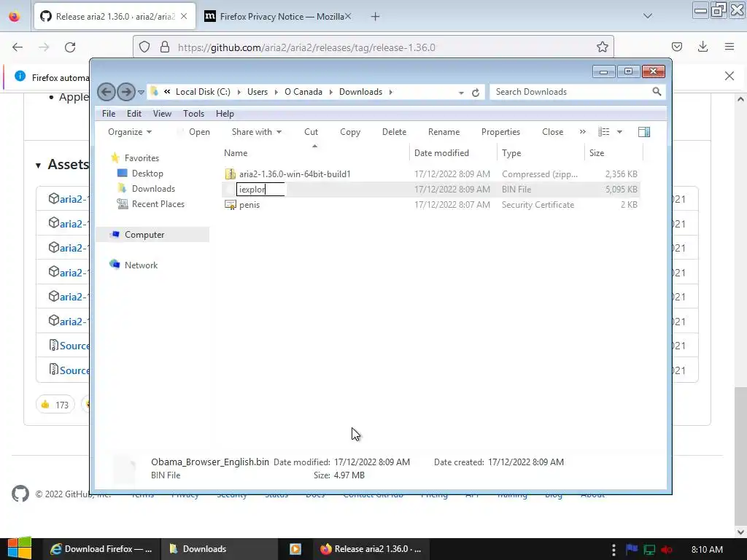Image resolution: width=747 pixels, height=560 pixels.
Task: Refresh the Downloads folder view
Action: (x=476, y=93)
